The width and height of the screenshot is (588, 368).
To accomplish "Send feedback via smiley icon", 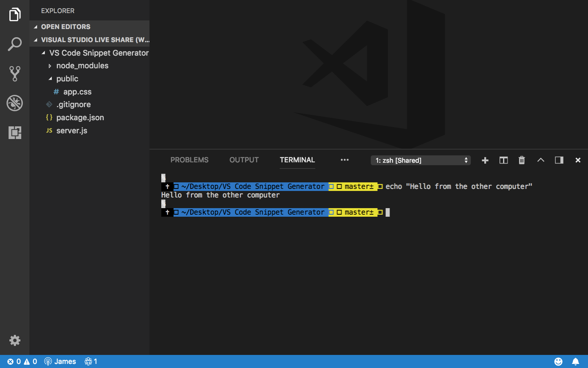I will 558,361.
